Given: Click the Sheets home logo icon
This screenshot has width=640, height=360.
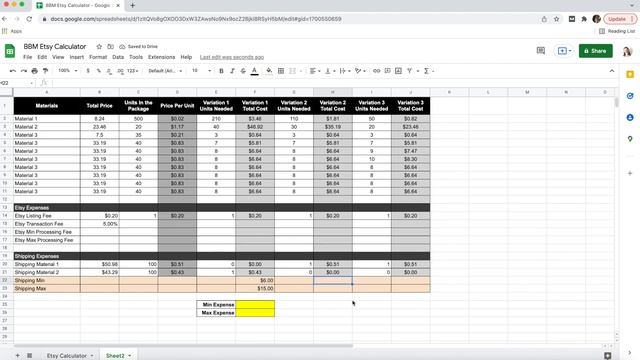Looking at the screenshot, I should tap(10, 51).
